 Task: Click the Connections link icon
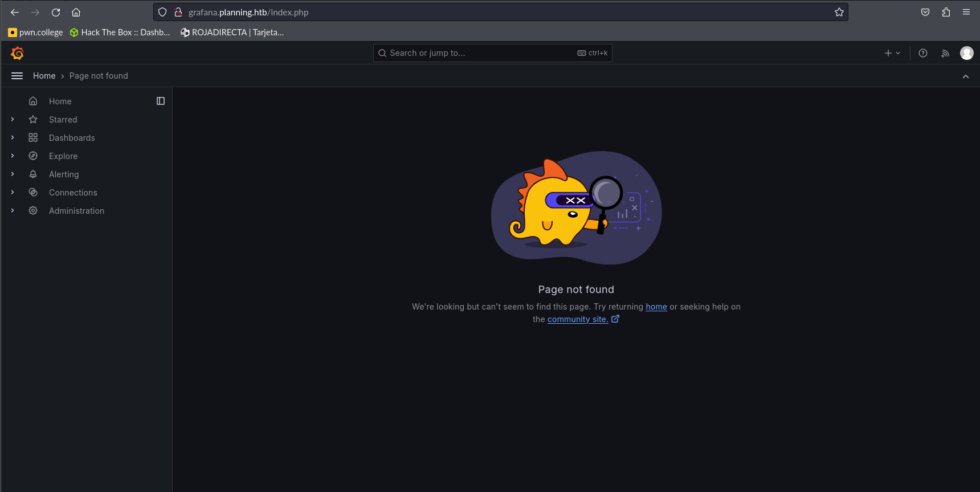[x=33, y=192]
